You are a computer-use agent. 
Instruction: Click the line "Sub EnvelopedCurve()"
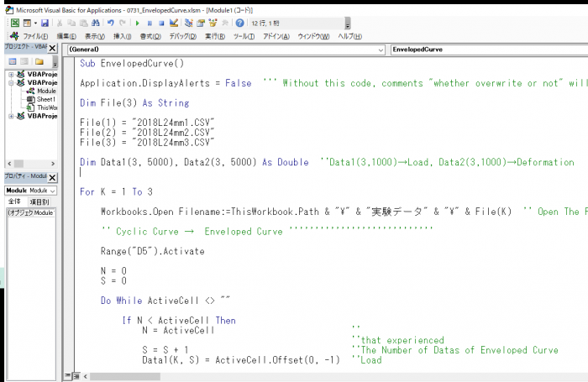[132, 63]
